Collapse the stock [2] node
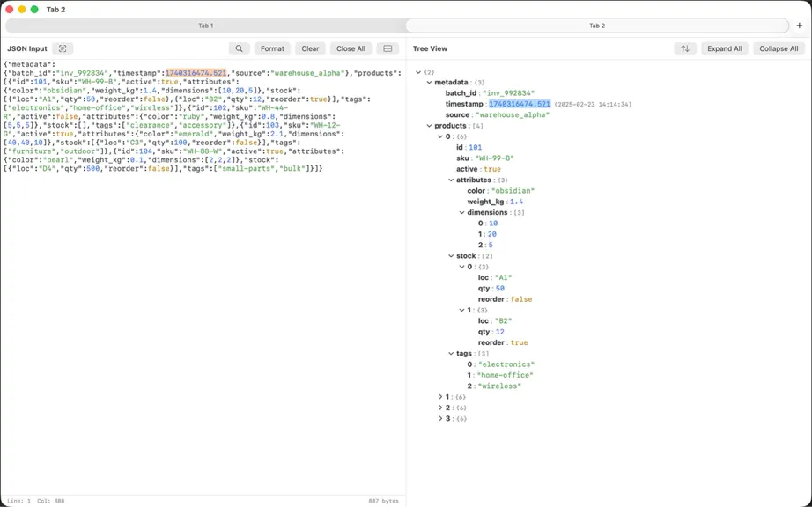This screenshot has width=812, height=507. point(451,256)
